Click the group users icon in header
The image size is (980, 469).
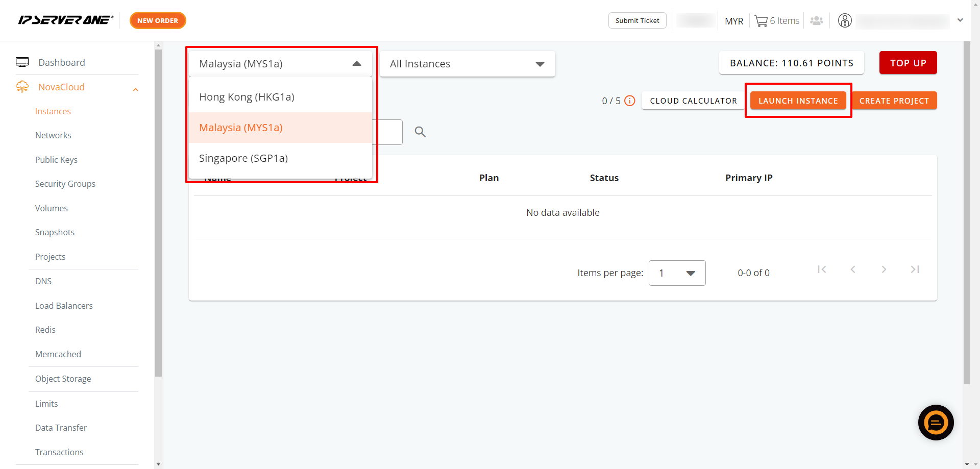tap(817, 21)
